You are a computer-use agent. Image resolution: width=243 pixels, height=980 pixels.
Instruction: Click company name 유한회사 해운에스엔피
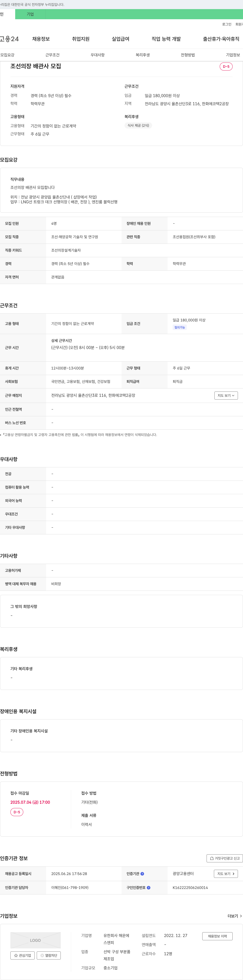[x=116, y=939]
